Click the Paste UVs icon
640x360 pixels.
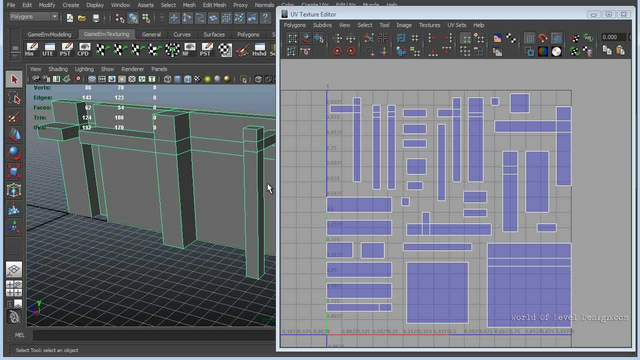click(x=620, y=50)
